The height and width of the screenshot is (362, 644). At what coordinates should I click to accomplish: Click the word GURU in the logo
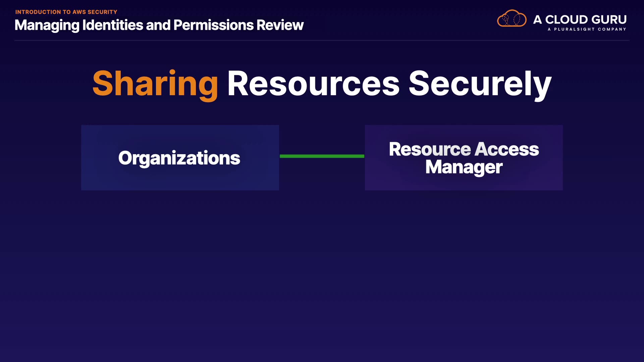(x=609, y=19)
